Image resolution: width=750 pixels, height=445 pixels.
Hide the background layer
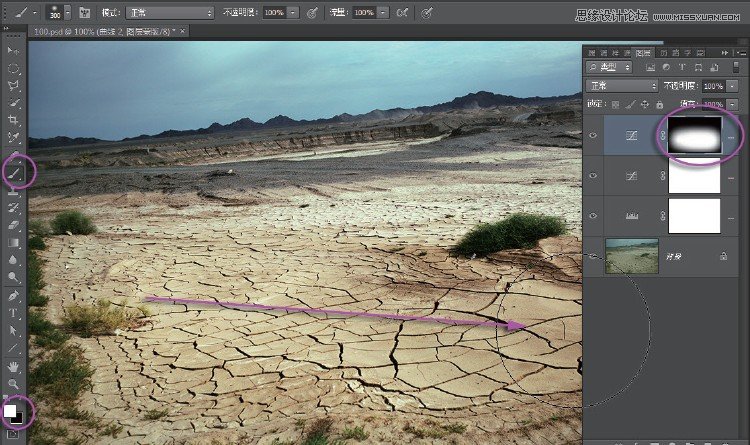pos(593,256)
